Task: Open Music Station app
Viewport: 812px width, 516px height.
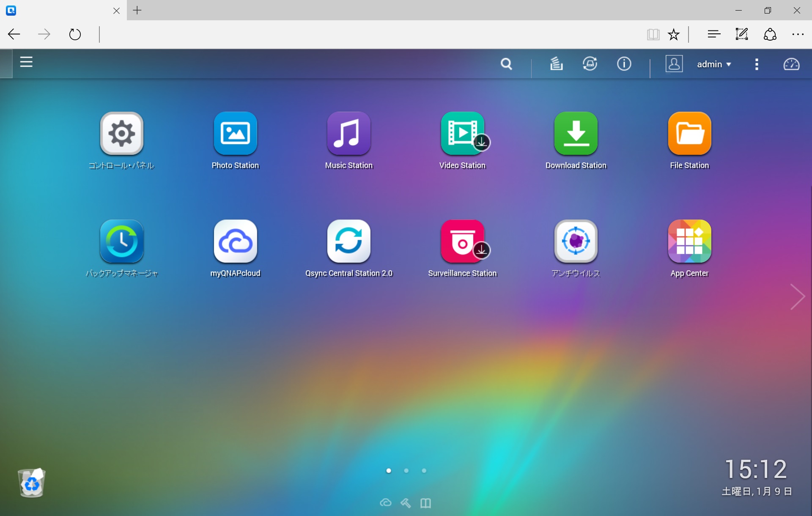Action: click(x=349, y=133)
